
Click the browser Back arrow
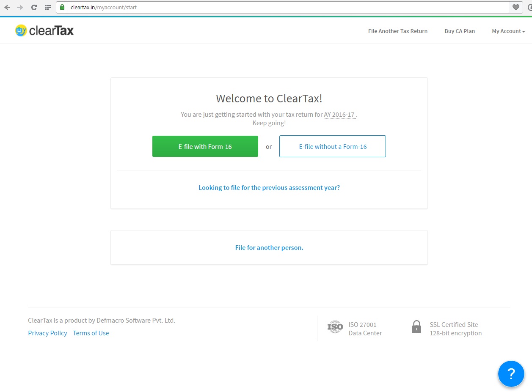[7, 7]
